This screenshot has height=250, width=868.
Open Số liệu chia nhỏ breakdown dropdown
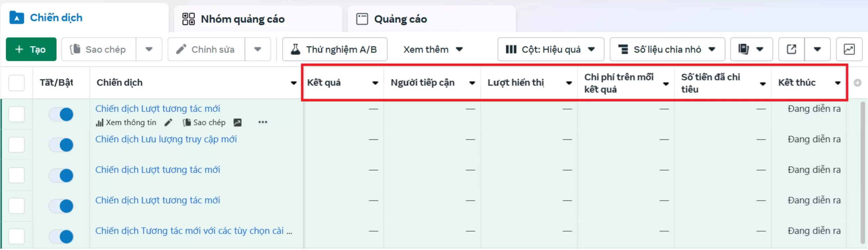(667, 50)
